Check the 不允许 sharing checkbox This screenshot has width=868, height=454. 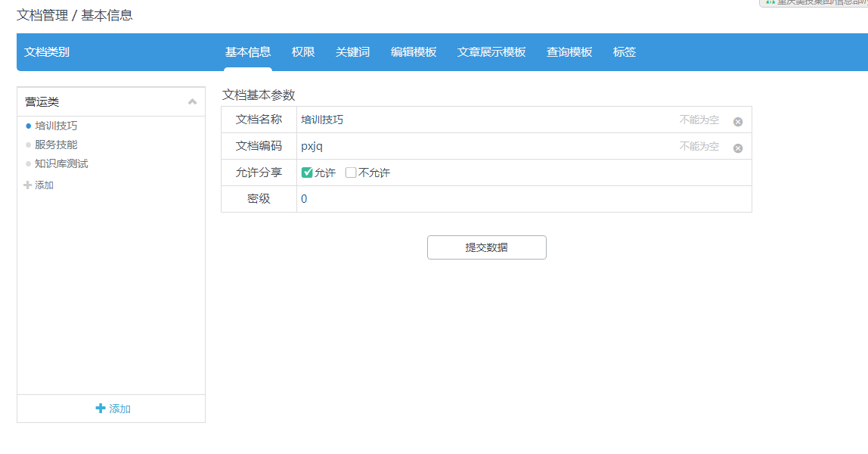tap(351, 173)
